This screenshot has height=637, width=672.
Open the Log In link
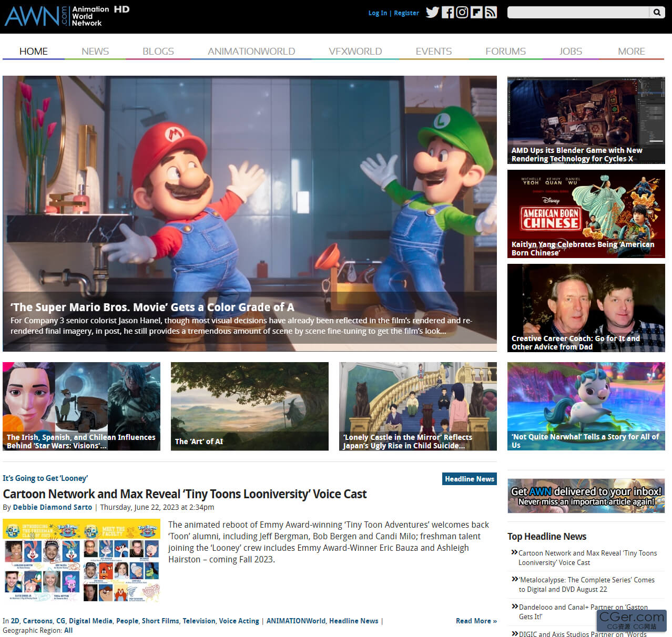(378, 13)
